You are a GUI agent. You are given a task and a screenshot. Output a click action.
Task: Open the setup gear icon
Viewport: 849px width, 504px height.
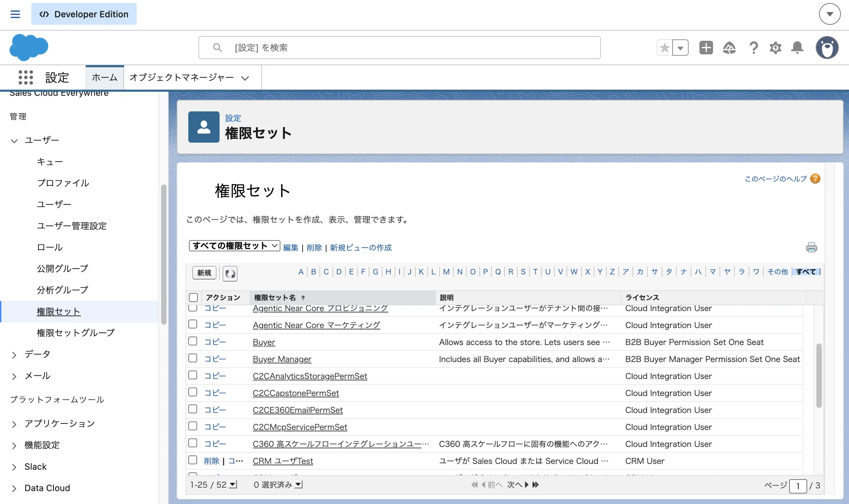coord(775,48)
